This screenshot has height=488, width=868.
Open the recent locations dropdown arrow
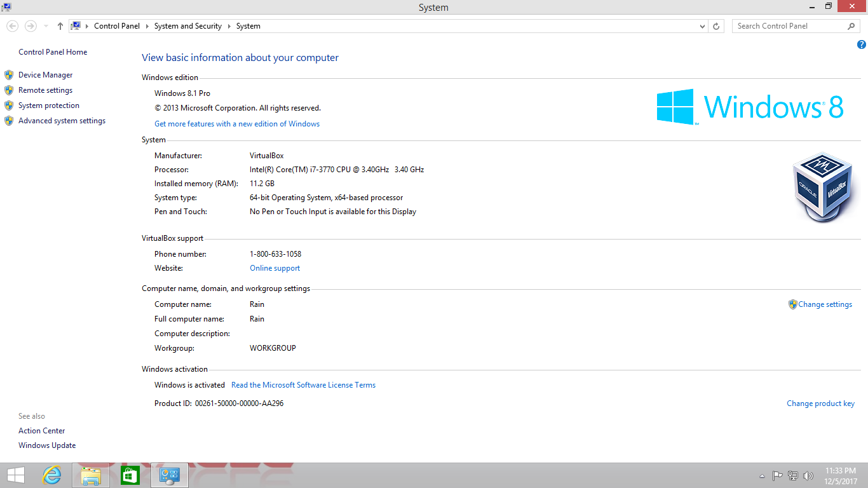(x=46, y=26)
